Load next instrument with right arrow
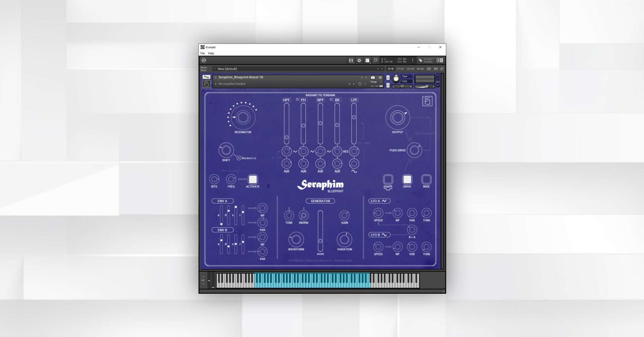Image resolution: width=644 pixels, height=337 pixels. [366, 77]
